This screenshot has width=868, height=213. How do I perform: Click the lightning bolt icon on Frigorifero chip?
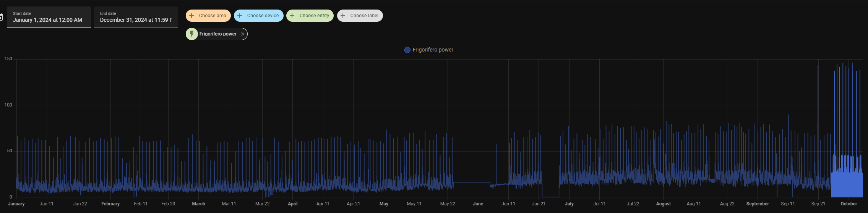pyautogui.click(x=192, y=34)
